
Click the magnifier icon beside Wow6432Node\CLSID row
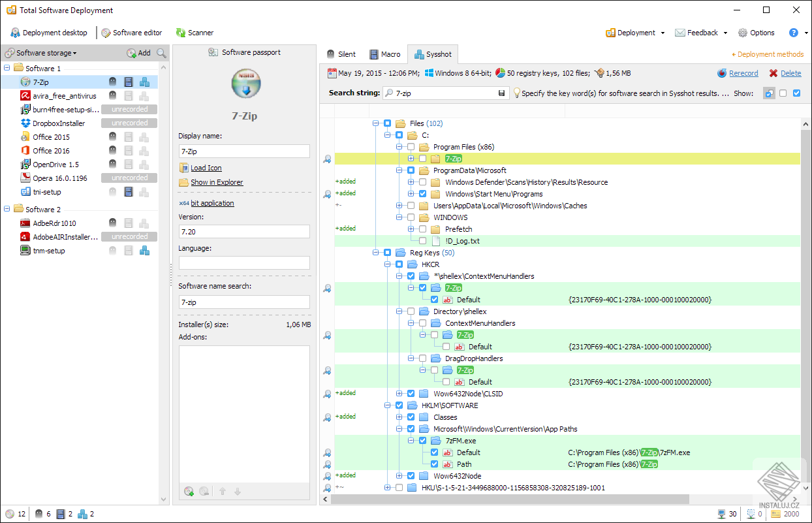[327, 394]
